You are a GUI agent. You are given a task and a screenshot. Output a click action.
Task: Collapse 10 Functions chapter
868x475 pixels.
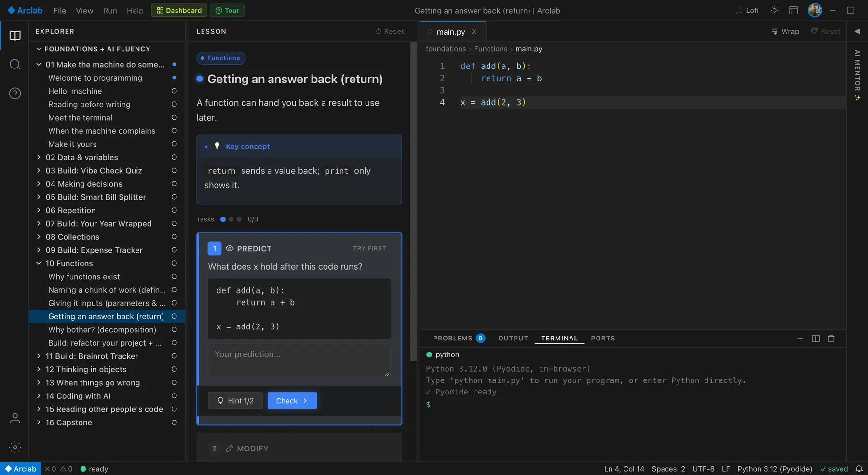tap(39, 263)
